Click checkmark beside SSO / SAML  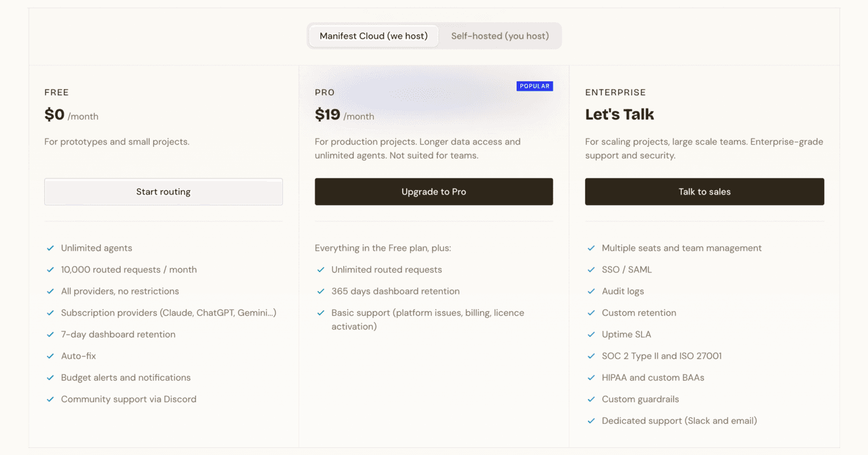click(591, 270)
